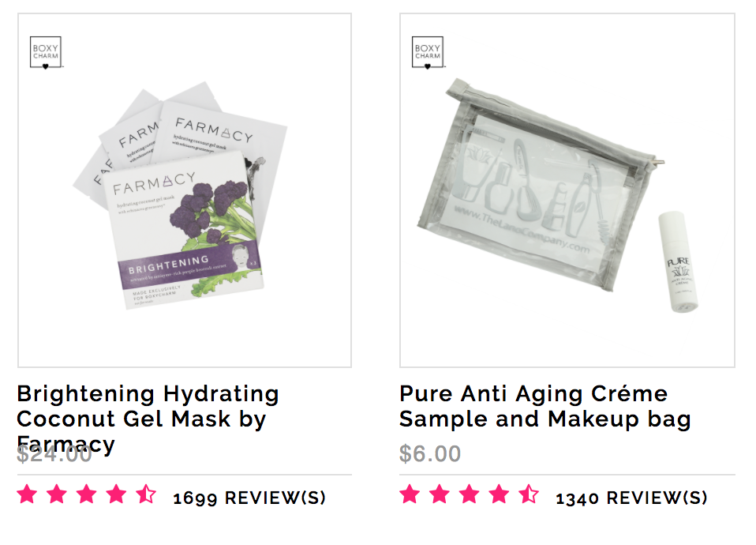This screenshot has width=756, height=545.
Task: Open Brightening Hydrating Coconut Gel Mask title
Action: (x=148, y=419)
